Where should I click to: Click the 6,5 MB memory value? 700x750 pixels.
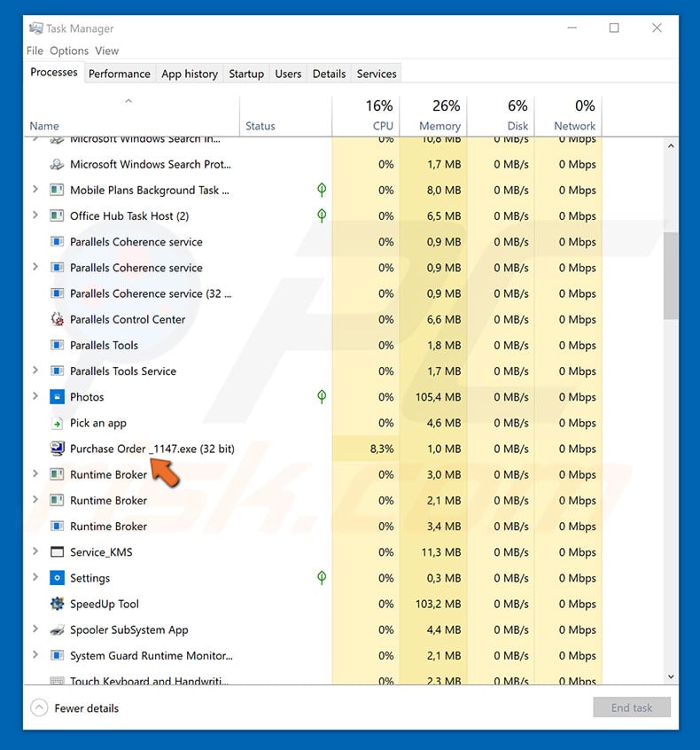(x=444, y=216)
